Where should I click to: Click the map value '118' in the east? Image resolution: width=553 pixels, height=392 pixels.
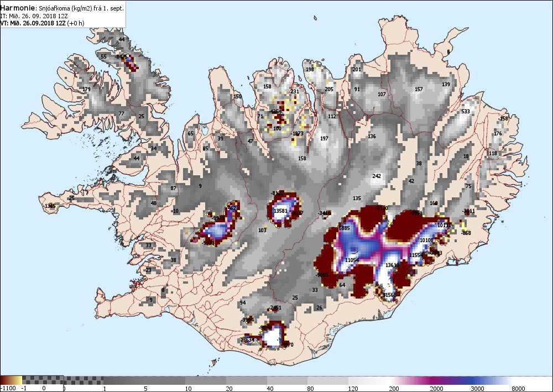(x=493, y=153)
